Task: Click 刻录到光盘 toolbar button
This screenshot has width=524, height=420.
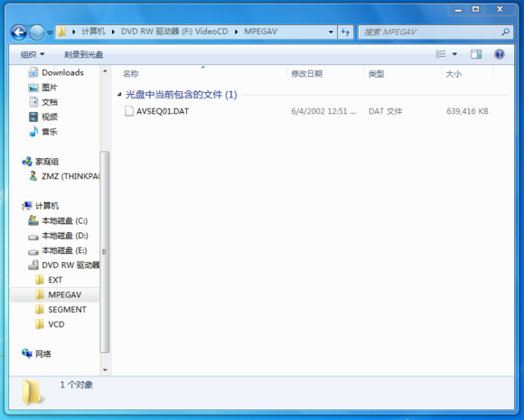Action: point(83,54)
